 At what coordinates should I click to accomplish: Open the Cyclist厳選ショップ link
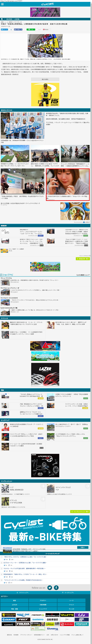pyautogui.click(x=83, y=275)
